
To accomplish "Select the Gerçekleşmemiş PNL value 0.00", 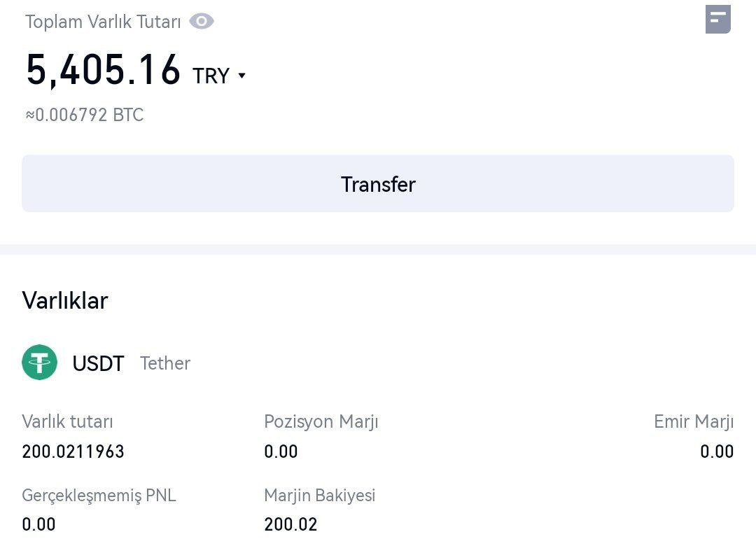I will click(x=39, y=524).
